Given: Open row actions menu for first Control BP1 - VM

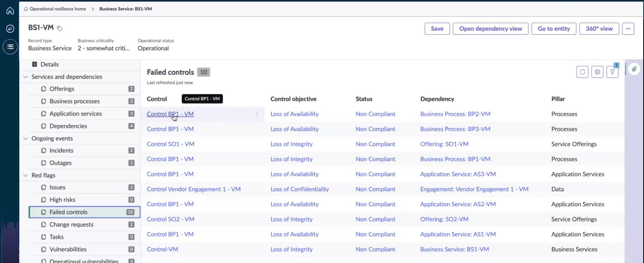Looking at the screenshot, I should point(257,114).
